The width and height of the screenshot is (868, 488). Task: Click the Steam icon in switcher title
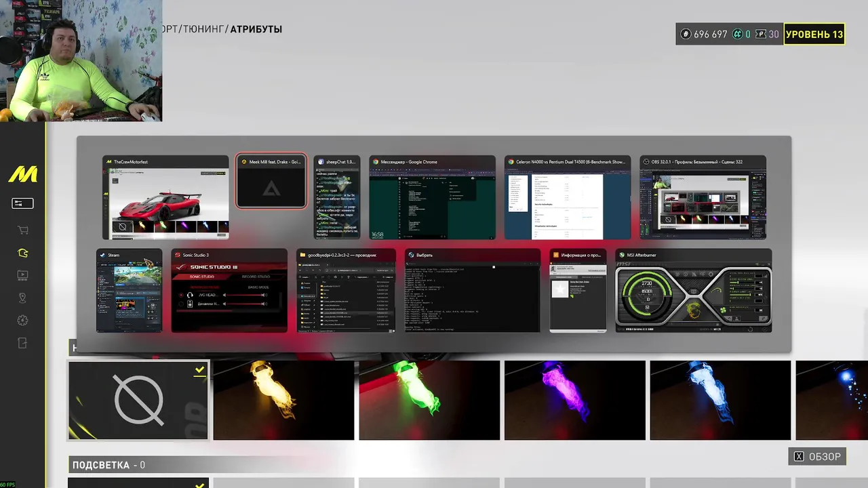click(103, 255)
